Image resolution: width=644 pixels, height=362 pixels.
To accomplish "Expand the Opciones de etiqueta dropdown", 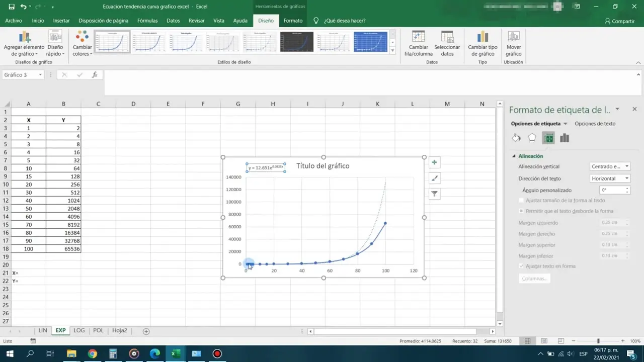I will click(x=565, y=123).
